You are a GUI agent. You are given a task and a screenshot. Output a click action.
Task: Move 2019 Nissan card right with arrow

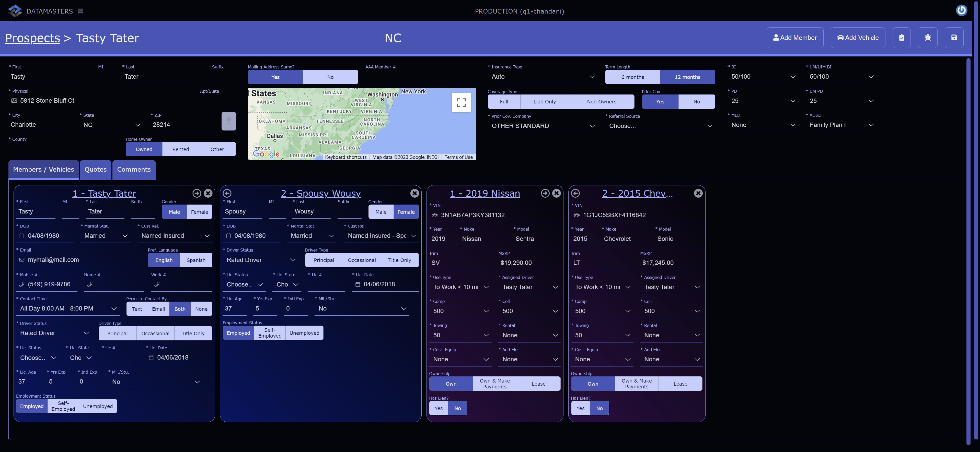[x=545, y=193]
